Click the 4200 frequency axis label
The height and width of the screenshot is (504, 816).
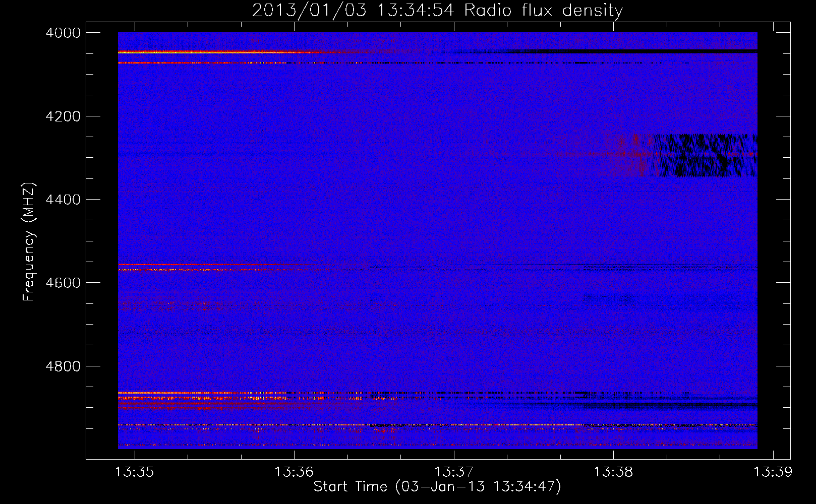click(63, 116)
